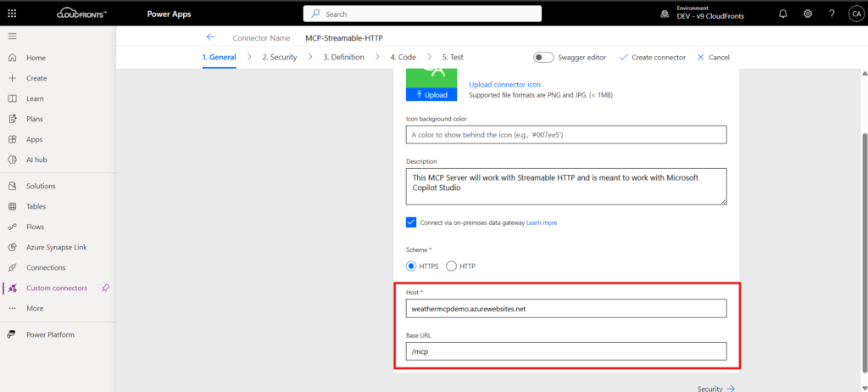
Task: Click the AI hub icon
Action: click(x=12, y=160)
